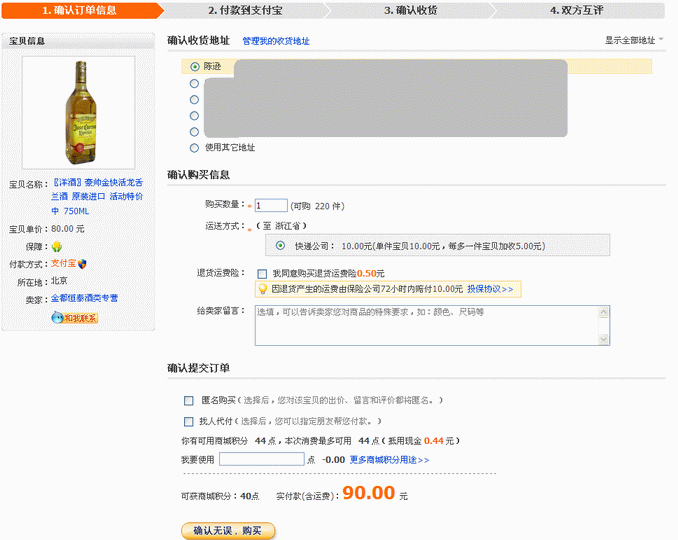Image resolution: width=678 pixels, height=540 pixels.
Task: Open the tequila bottle product image
Action: (x=78, y=112)
